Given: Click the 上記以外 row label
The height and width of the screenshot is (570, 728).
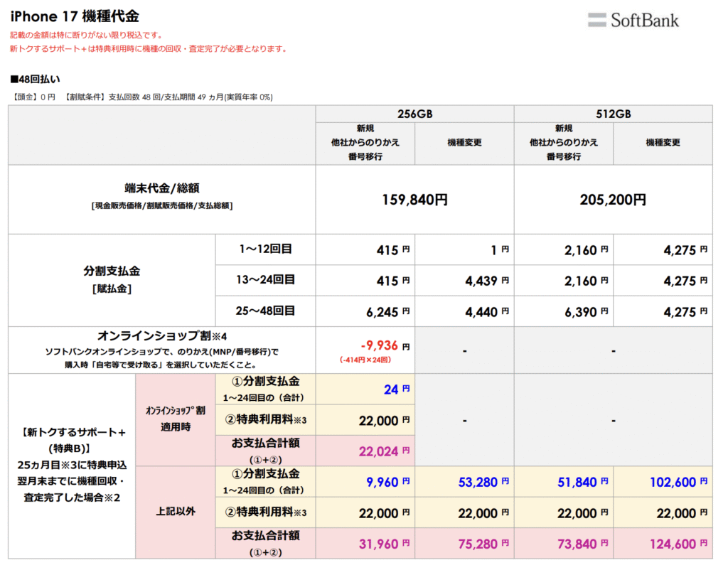Looking at the screenshot, I should 175,512.
